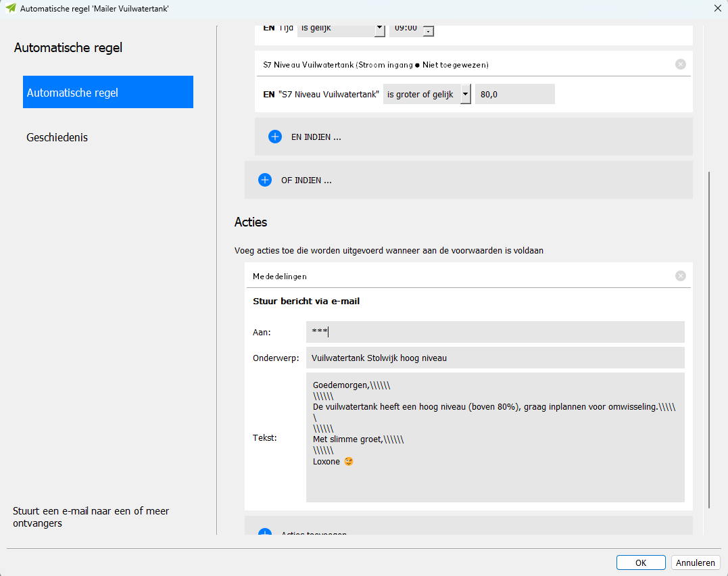Screen dimensions: 728x576
Task: Confirm the rule with the OK button
Action: tap(640, 562)
